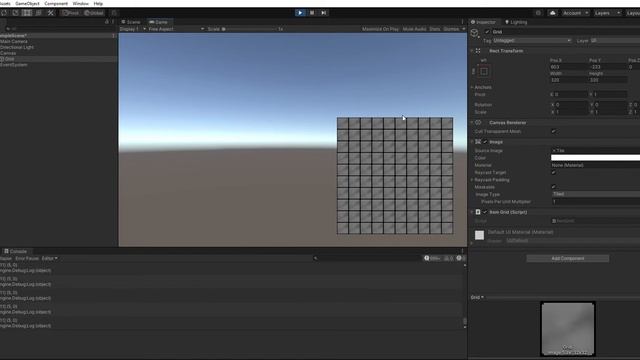
Task: Click the Add Component button
Action: (568, 258)
